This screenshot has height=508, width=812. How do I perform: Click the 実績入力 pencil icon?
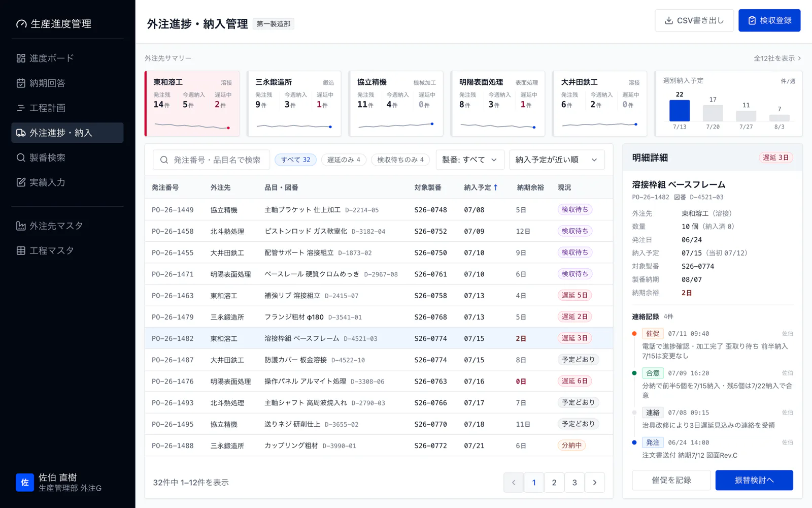pyautogui.click(x=21, y=182)
